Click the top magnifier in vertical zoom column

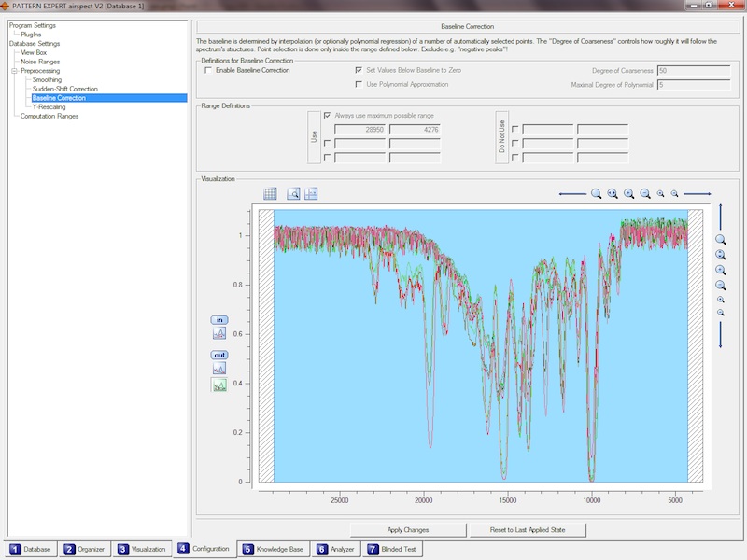point(720,240)
